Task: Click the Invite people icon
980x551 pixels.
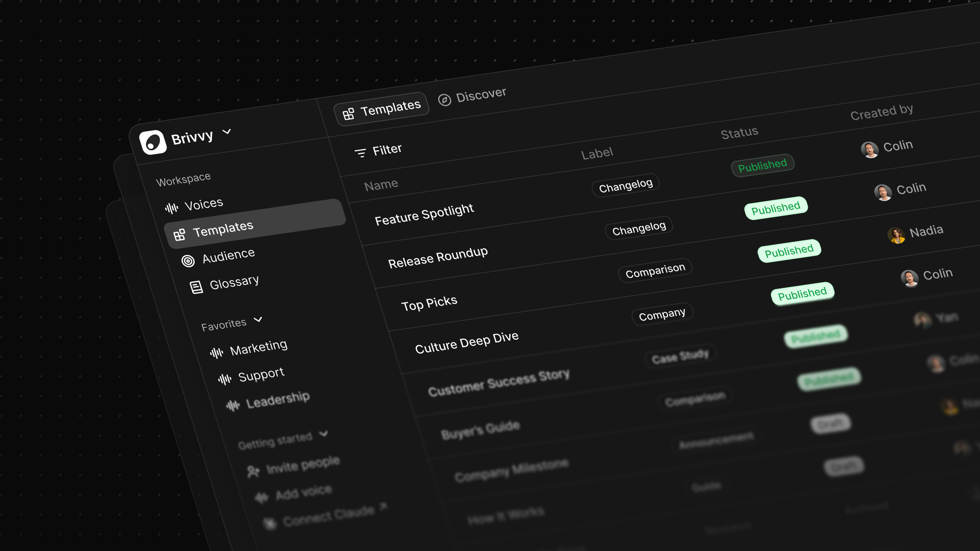Action: (253, 471)
